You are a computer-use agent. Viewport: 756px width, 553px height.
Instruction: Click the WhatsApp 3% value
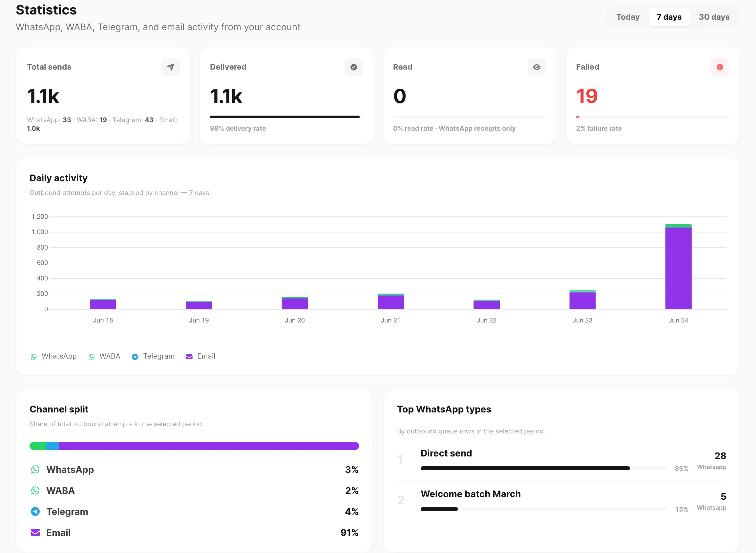[351, 469]
